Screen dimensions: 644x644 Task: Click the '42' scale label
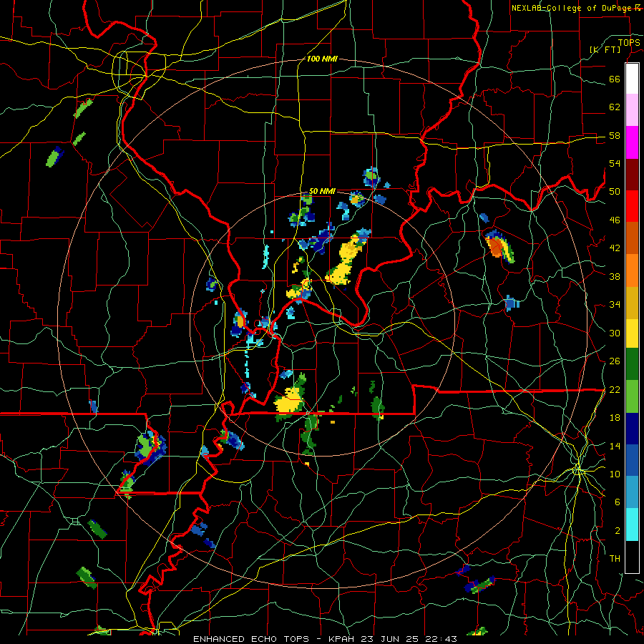click(x=615, y=248)
